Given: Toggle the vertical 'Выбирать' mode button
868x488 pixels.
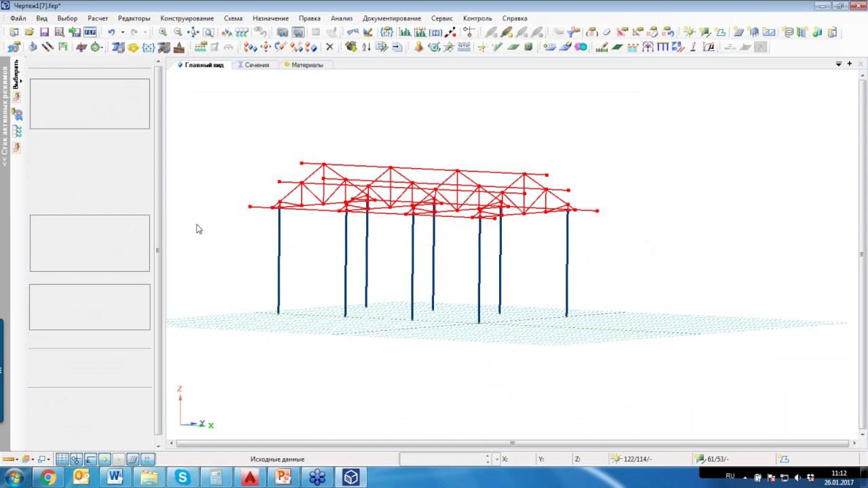Looking at the screenshot, I should coord(16,74).
